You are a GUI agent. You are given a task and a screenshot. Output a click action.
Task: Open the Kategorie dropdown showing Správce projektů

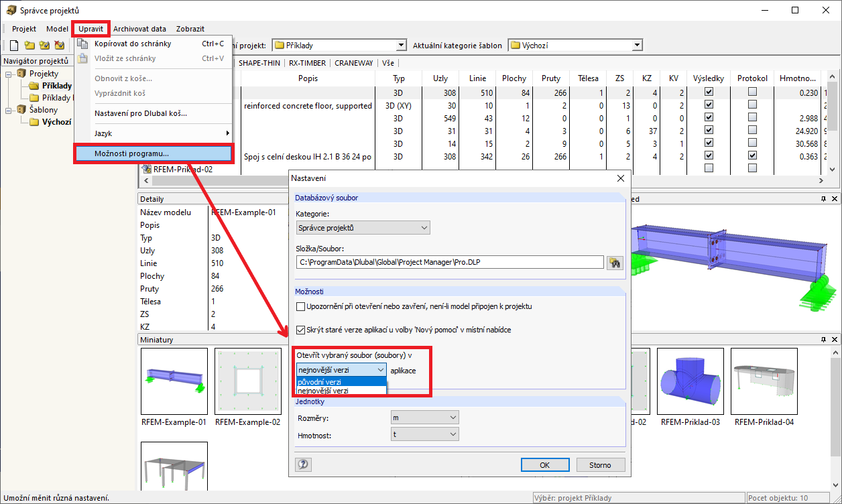(x=424, y=227)
